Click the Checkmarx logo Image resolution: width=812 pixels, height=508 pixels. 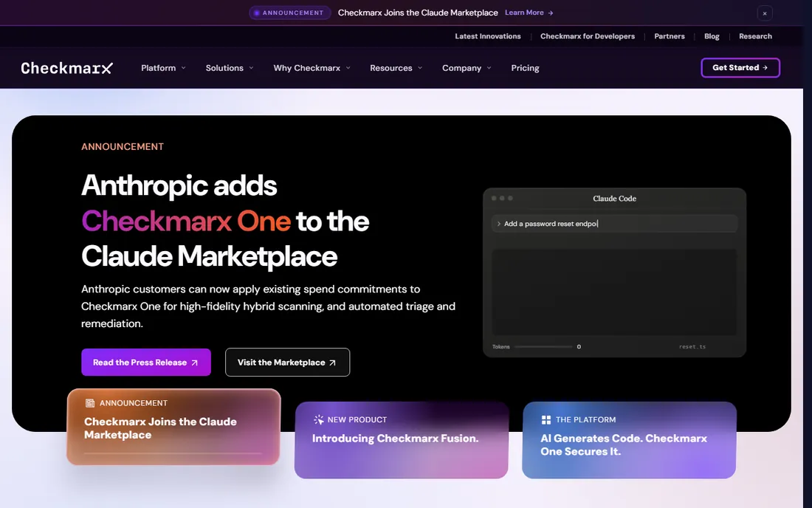66,68
